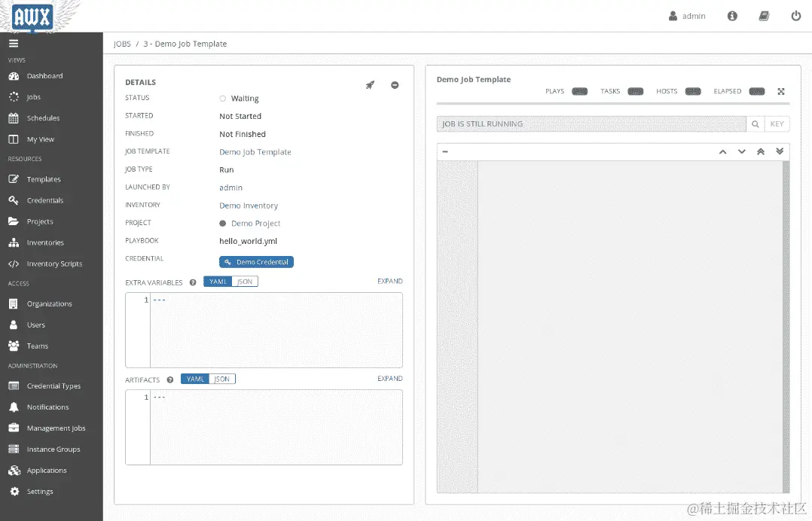
Task: Click JOBS in the breadcrumb
Action: pos(122,44)
